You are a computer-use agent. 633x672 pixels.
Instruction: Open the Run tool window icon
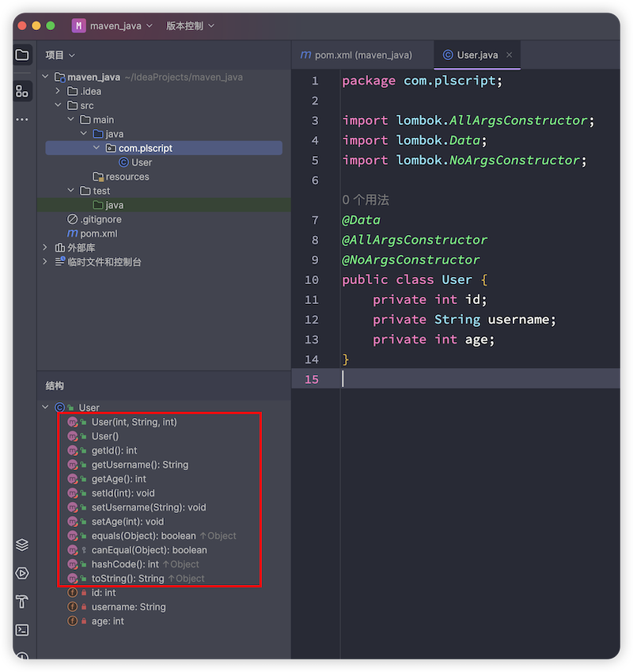pyautogui.click(x=22, y=573)
